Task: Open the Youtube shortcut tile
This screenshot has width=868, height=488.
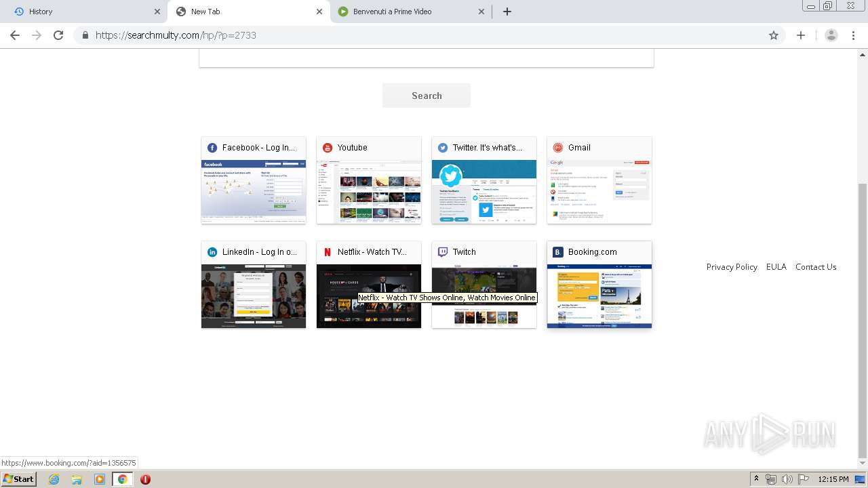Action: point(369,180)
